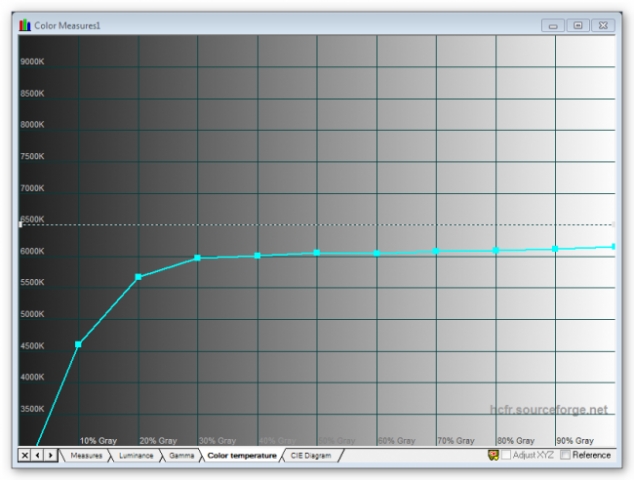Go to the CIE Diagram tab
This screenshot has width=634, height=480.
311,455
